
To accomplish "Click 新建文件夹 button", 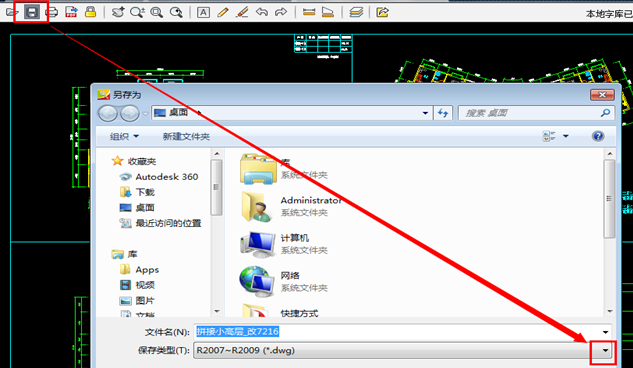I will tap(186, 136).
